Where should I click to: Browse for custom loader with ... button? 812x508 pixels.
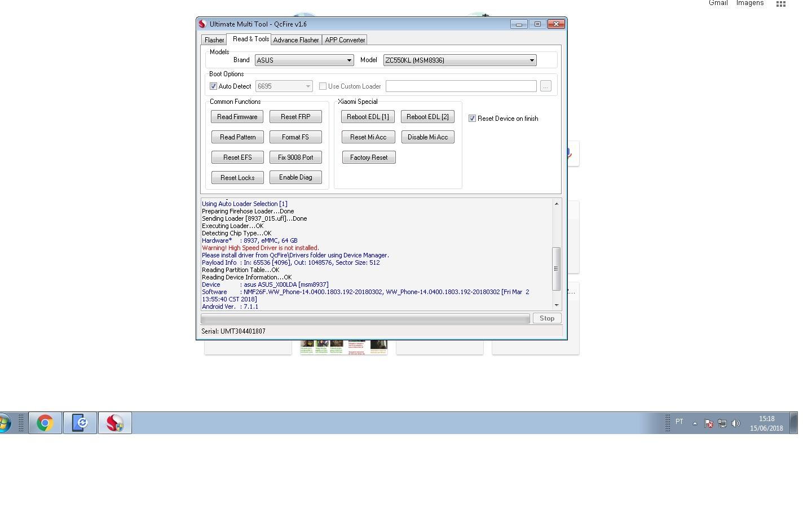click(x=545, y=86)
